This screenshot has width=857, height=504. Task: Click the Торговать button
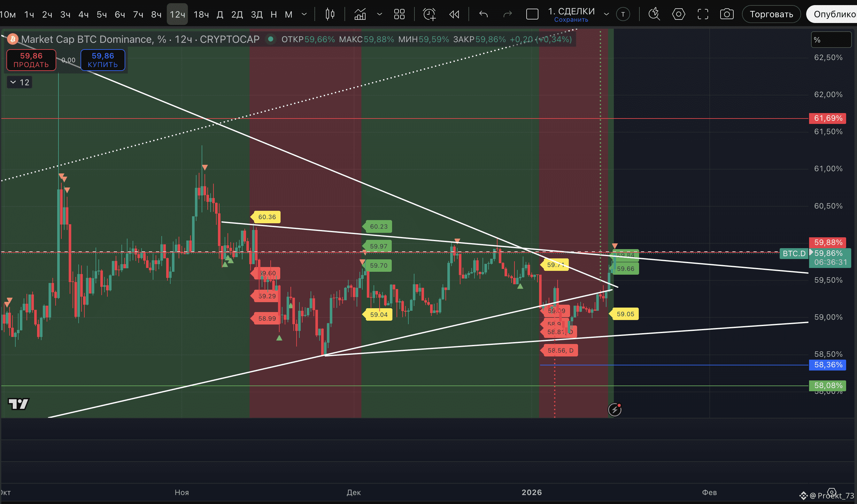click(x=771, y=14)
